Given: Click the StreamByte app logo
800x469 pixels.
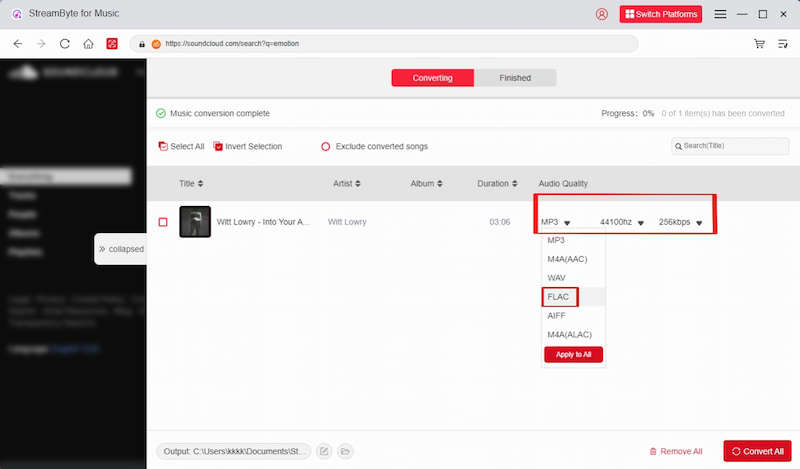Looking at the screenshot, I should point(17,14).
